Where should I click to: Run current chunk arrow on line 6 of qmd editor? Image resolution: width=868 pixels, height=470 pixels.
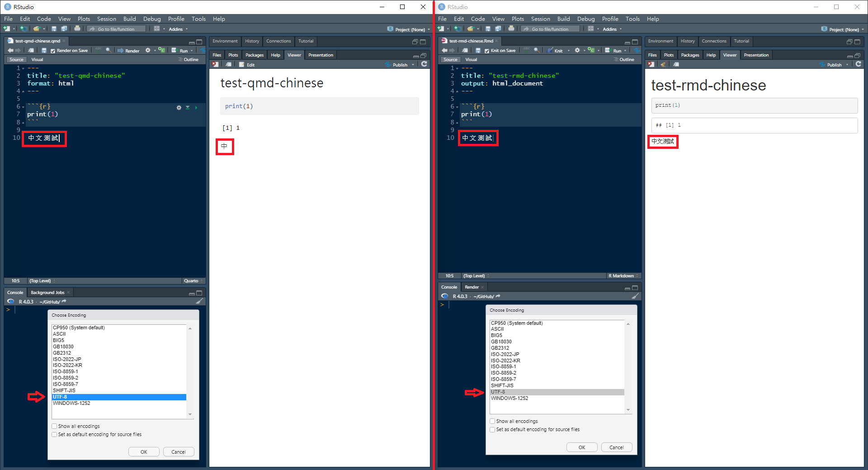click(x=196, y=108)
